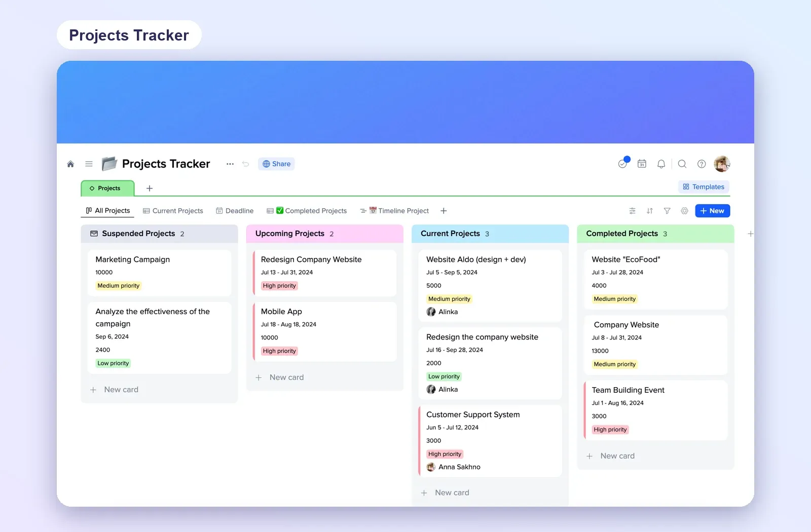Open the user profile avatar

(x=722, y=164)
